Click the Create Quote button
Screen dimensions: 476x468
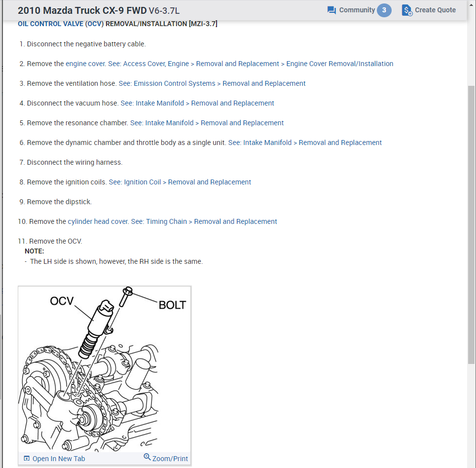[x=429, y=10]
